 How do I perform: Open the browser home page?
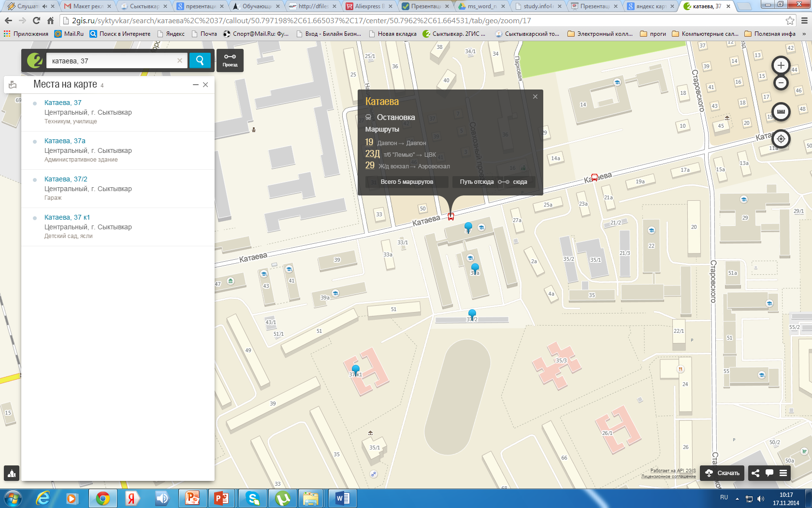pos(50,21)
